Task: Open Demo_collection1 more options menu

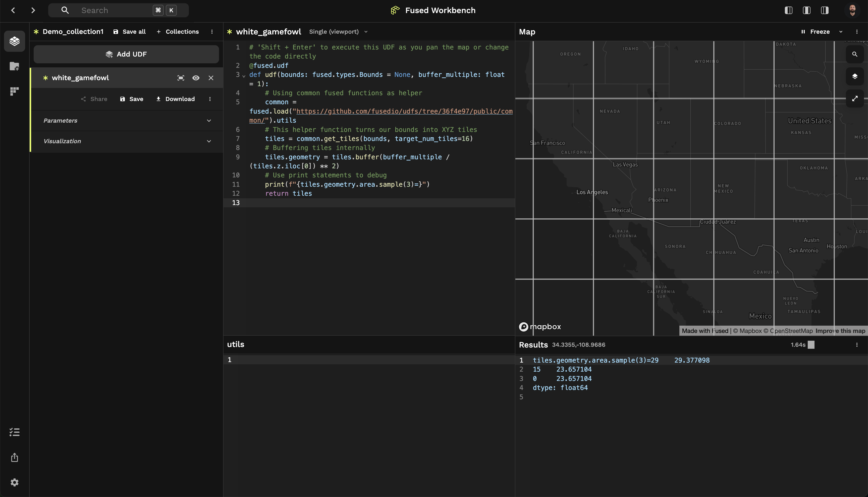Action: point(212,32)
